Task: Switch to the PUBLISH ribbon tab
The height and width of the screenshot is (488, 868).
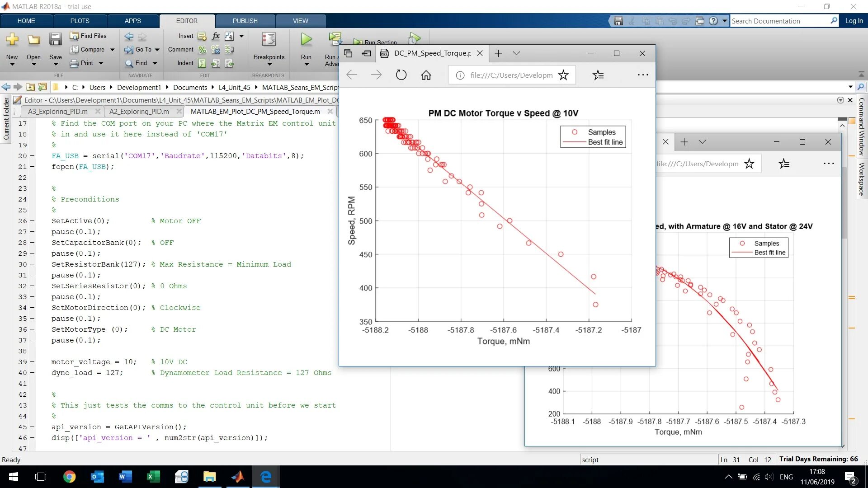Action: click(x=245, y=21)
